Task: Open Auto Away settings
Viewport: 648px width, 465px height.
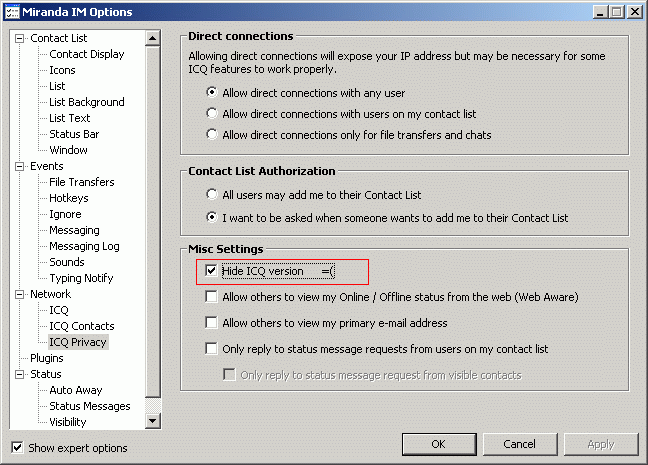Action: [x=76, y=390]
